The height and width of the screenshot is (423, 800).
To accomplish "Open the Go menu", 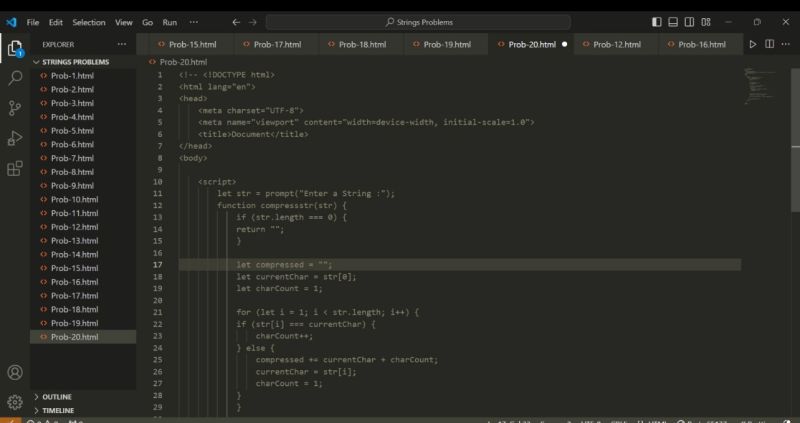I will coord(147,22).
